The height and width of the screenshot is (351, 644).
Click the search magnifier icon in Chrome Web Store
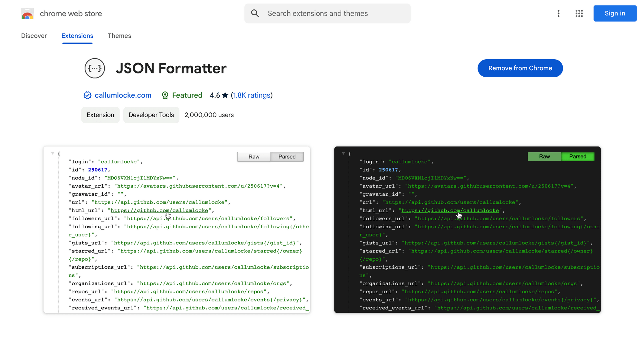[255, 14]
